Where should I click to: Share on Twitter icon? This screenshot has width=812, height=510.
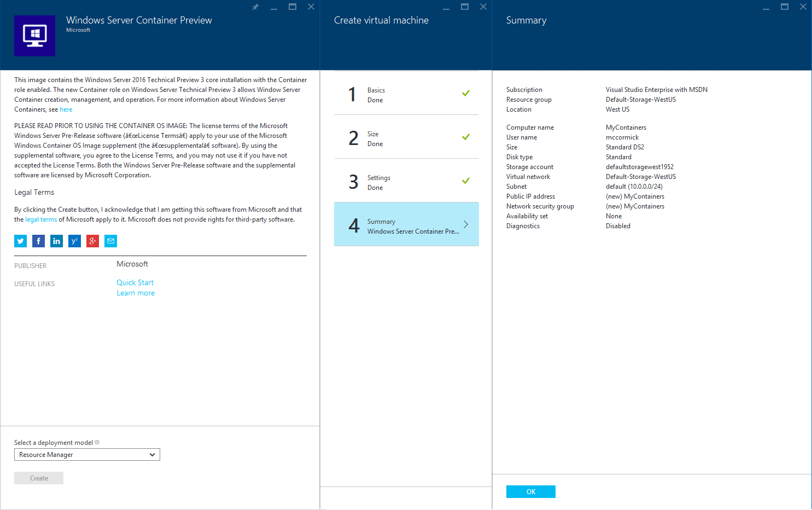(x=20, y=241)
